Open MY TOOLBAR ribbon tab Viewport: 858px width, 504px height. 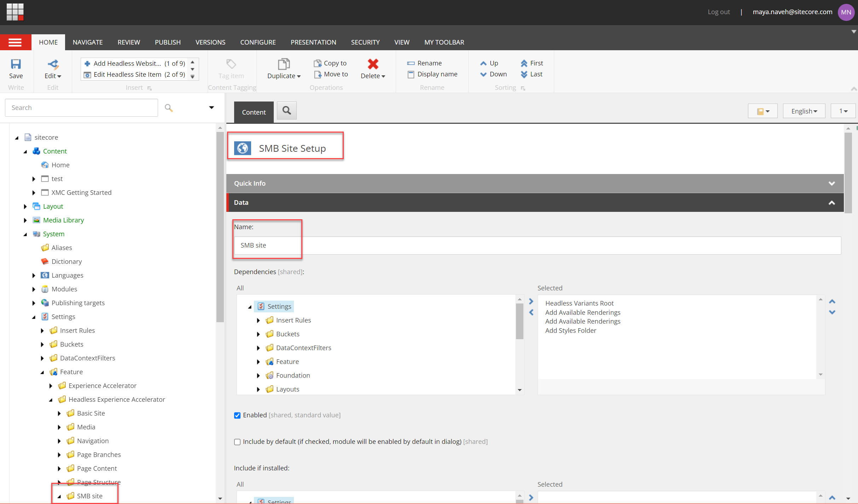point(444,42)
